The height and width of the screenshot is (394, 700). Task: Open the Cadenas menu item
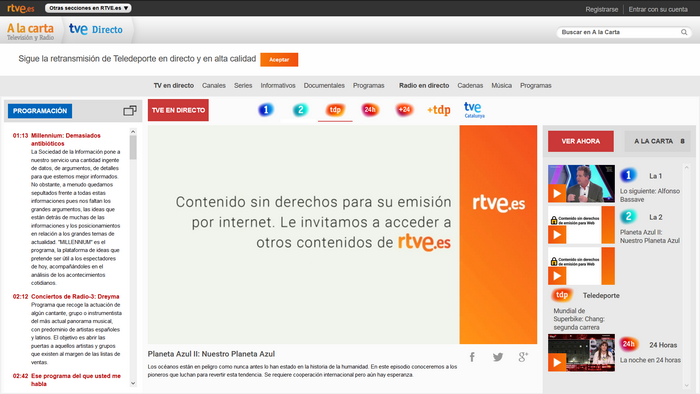pos(470,85)
